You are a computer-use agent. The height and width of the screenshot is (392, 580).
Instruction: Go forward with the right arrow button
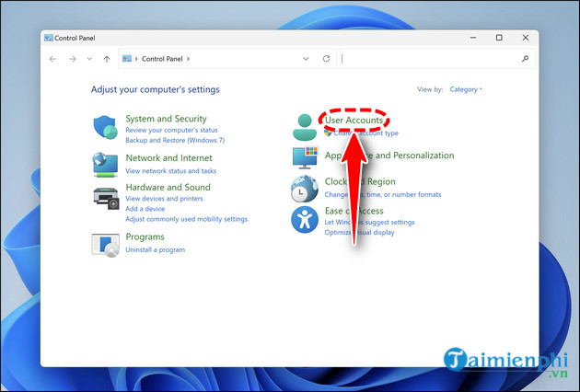pos(73,59)
